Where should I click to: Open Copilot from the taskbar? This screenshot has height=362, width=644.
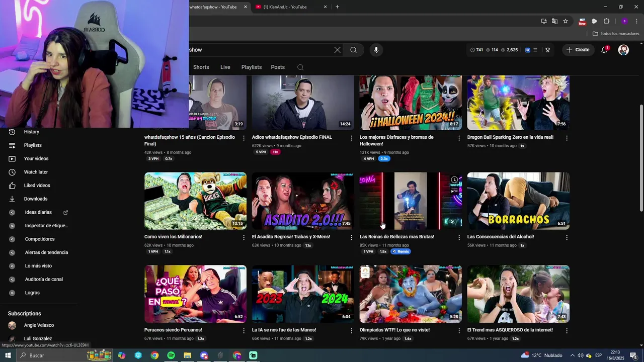click(x=122, y=355)
